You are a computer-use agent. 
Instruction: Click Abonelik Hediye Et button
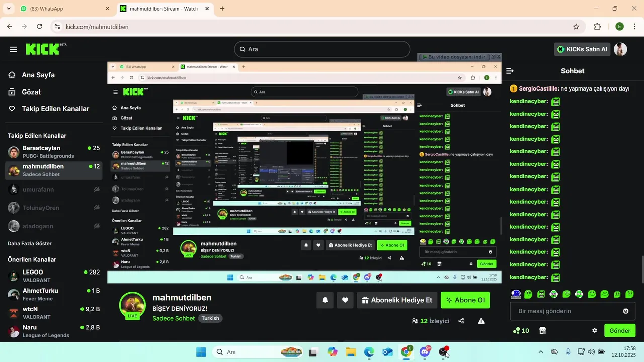[x=397, y=300]
